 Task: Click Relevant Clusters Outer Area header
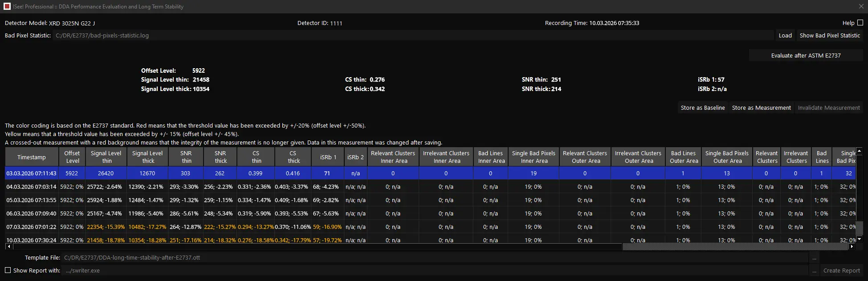(x=585, y=157)
